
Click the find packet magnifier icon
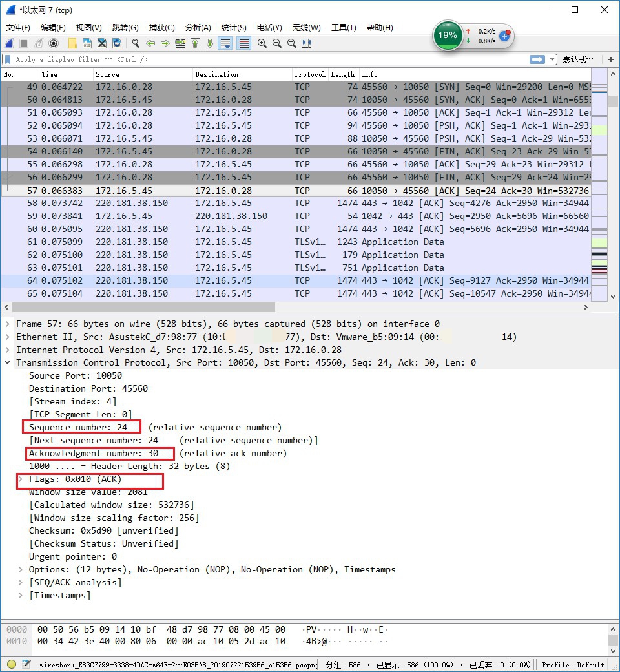[x=136, y=43]
